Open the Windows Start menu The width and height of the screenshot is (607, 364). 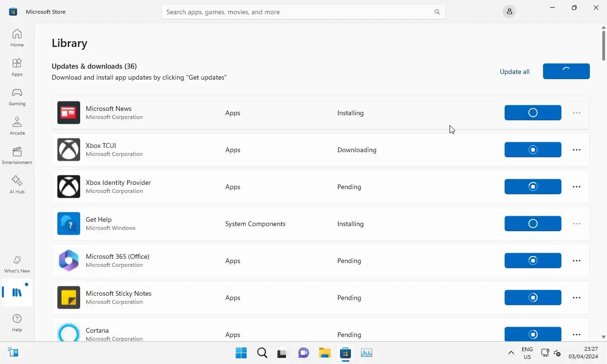pyautogui.click(x=241, y=353)
